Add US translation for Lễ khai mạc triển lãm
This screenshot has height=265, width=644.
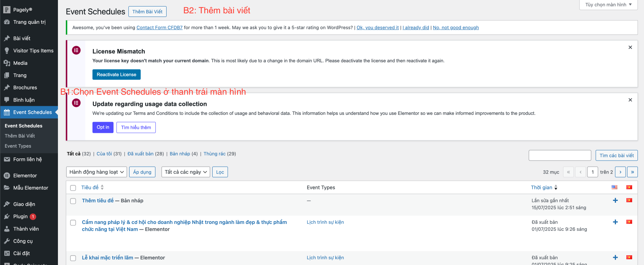tap(615, 257)
